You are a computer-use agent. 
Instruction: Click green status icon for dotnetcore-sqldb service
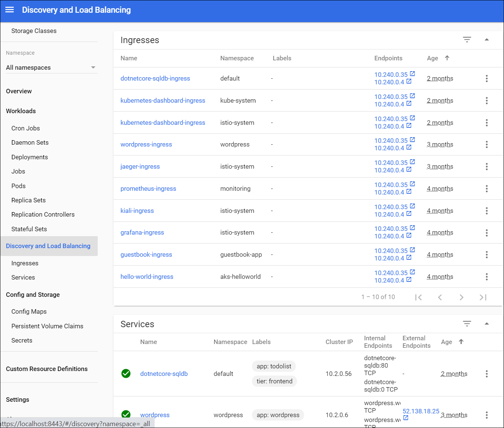click(x=126, y=374)
